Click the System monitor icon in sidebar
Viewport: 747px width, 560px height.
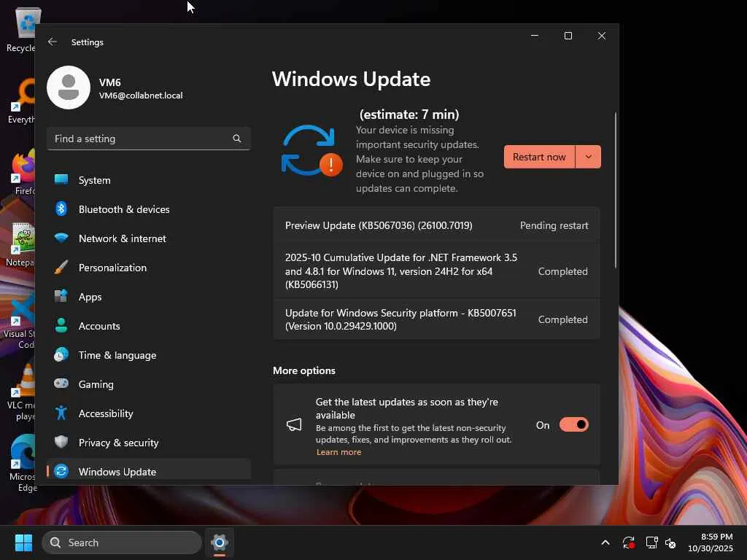[61, 179]
